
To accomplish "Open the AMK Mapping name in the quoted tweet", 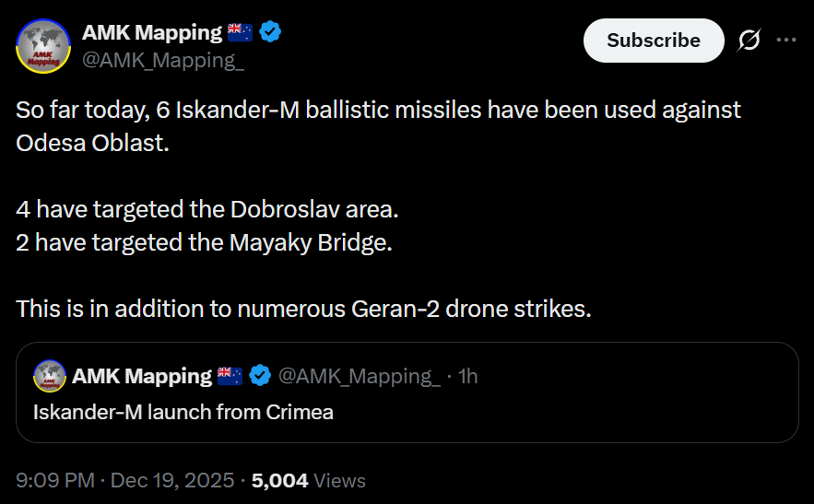I will [x=142, y=376].
